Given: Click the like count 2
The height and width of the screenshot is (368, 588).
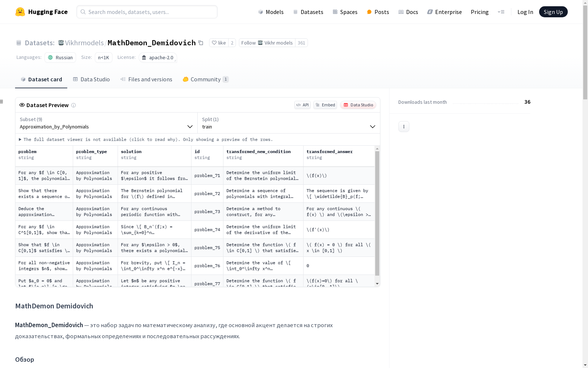Looking at the screenshot, I should 232,43.
